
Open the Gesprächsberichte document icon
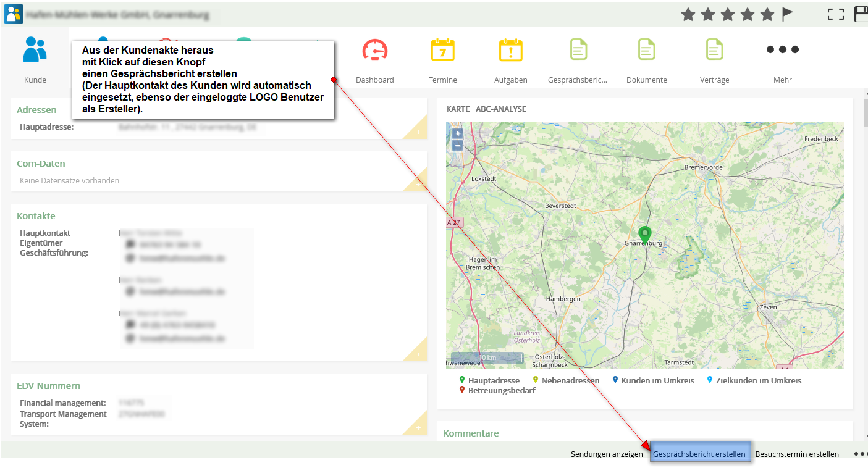578,51
